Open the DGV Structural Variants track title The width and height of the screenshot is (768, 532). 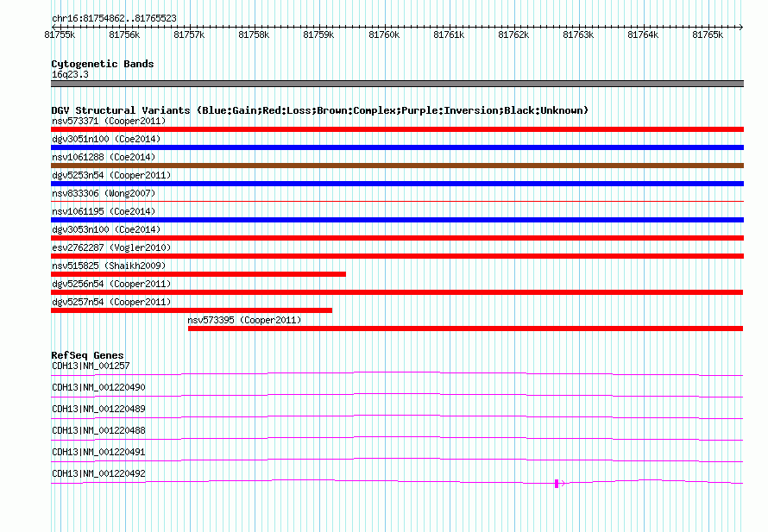point(319,110)
